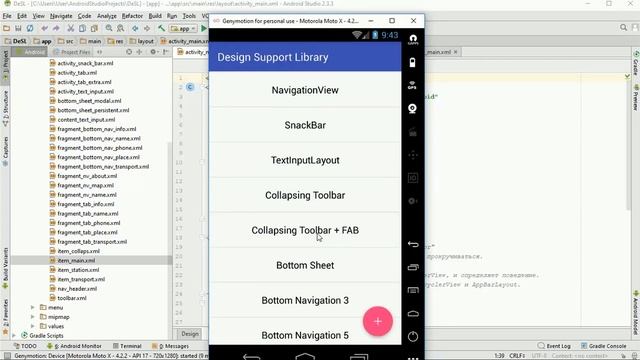This screenshot has width=640, height=360.
Task: Tap Bottom Sheet list item
Action: click(305, 265)
